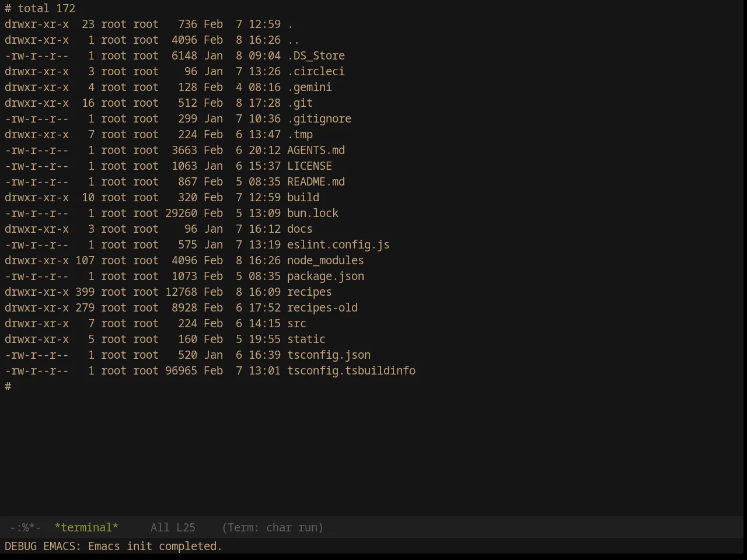Click the .gemini directory name
Image resolution: width=747 pixels, height=560 pixels.
(309, 87)
